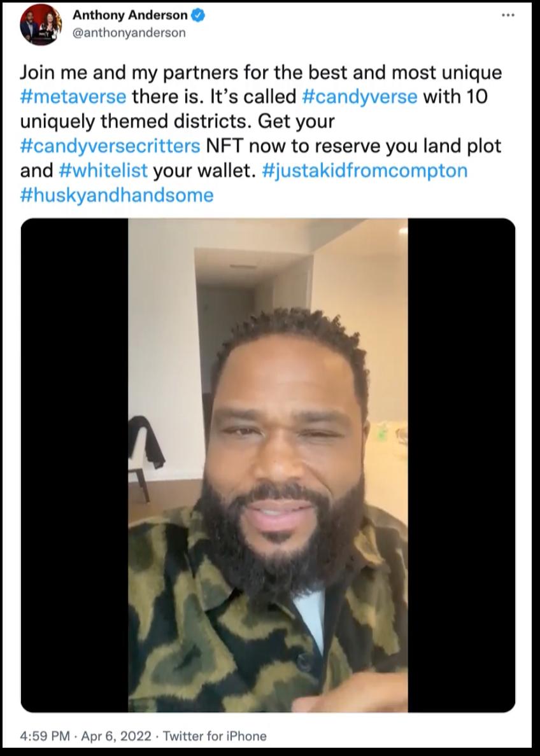
Task: Open the #whitelist hashtag
Action: 103,171
